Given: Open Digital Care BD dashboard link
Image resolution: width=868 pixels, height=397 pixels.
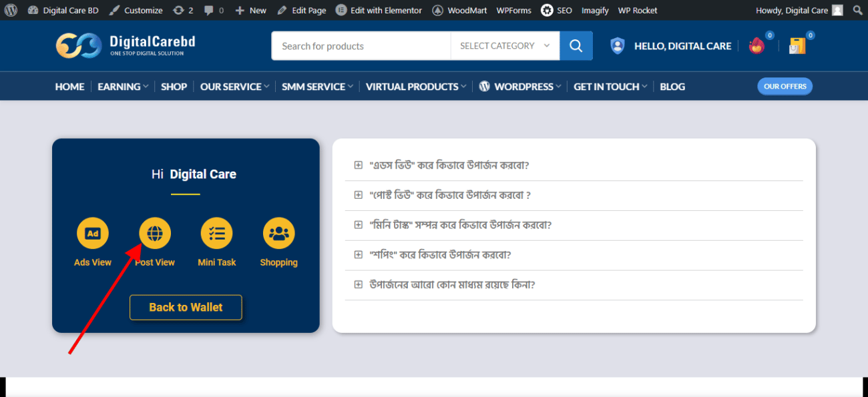Looking at the screenshot, I should (63, 10).
